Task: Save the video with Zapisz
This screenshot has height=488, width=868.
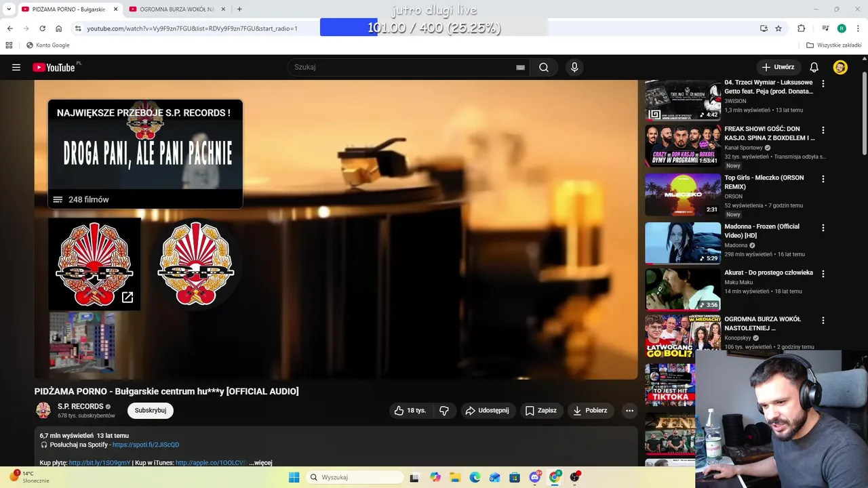Action: pyautogui.click(x=540, y=410)
